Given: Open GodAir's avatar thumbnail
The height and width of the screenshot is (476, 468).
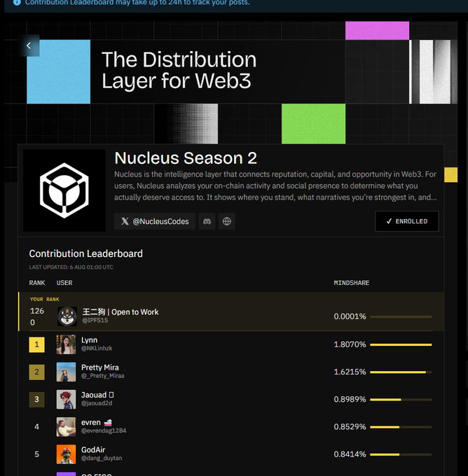Looking at the screenshot, I should point(67,454).
